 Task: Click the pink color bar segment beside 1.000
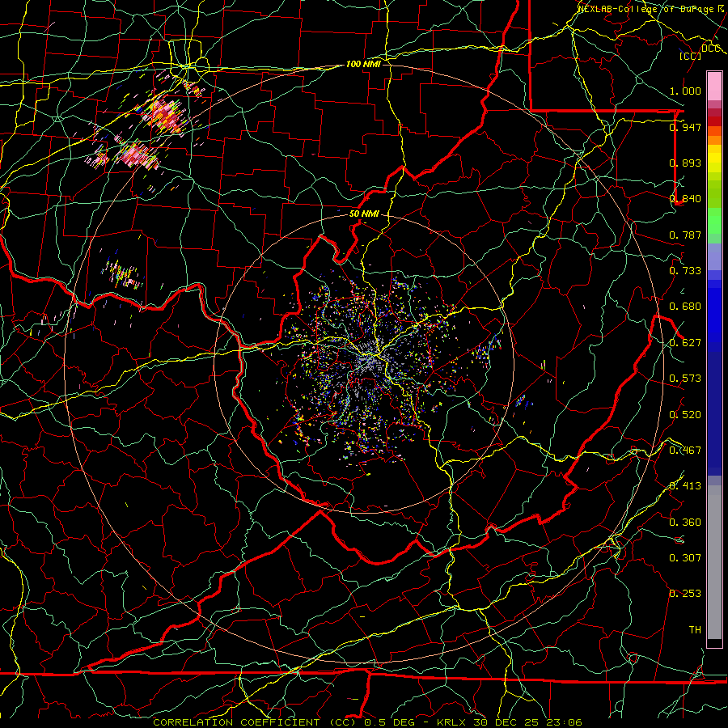[714, 87]
